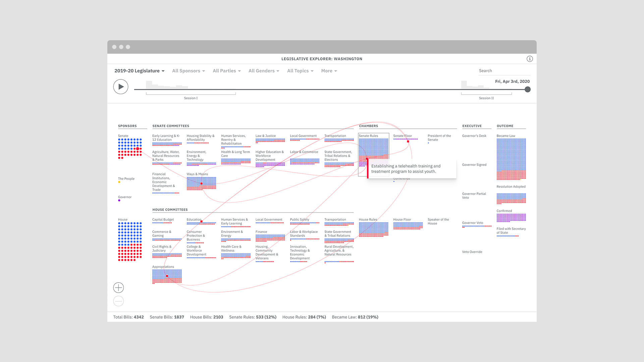
Task: Click the zoom out minus icon
Action: pos(118,301)
